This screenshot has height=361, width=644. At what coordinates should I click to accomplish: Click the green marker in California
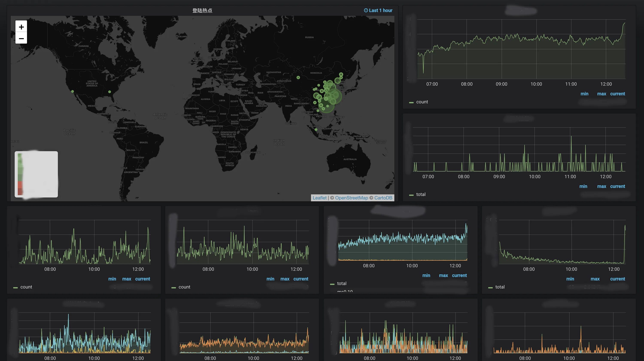click(73, 91)
